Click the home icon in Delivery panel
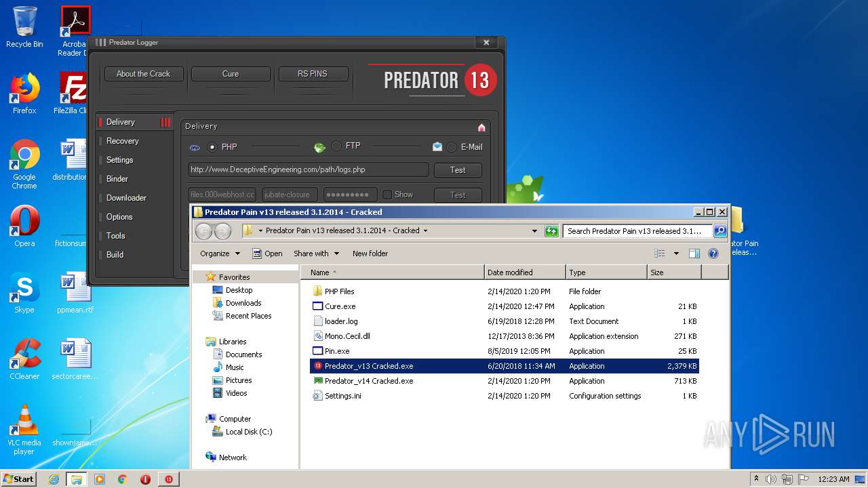 (x=481, y=127)
